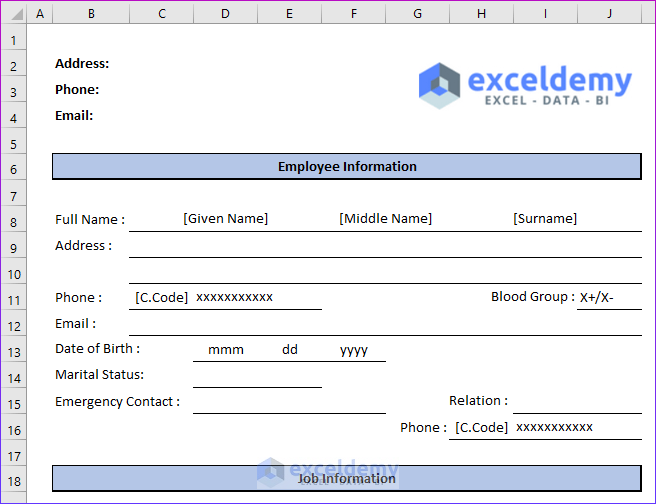Click the "Phone :" label in row 11
The height and width of the screenshot is (504, 656).
point(79,297)
